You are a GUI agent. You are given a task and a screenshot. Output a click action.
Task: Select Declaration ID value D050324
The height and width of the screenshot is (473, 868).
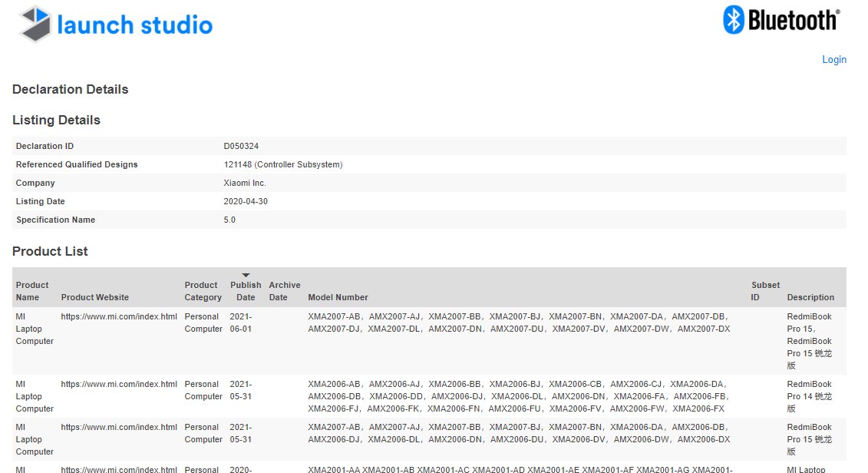click(x=241, y=146)
